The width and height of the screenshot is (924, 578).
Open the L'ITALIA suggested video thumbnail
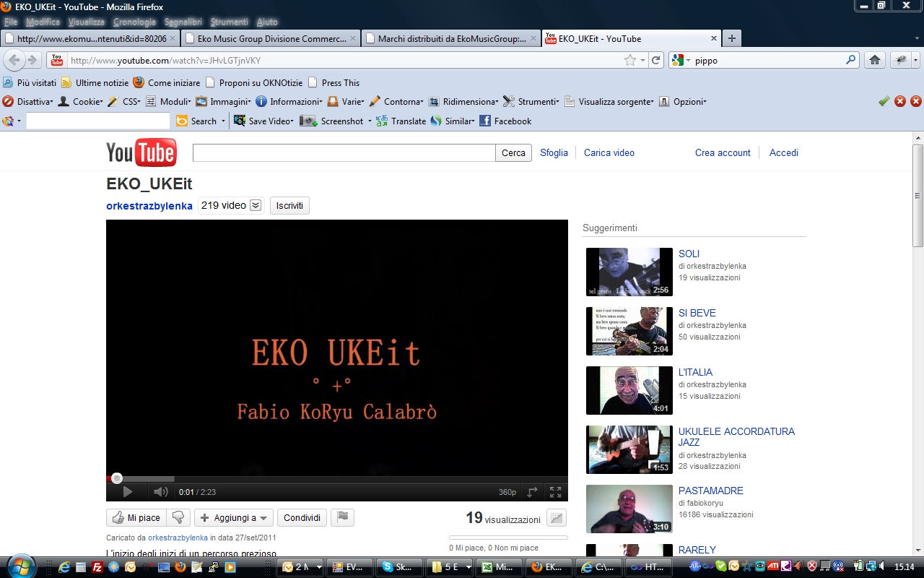tap(629, 390)
